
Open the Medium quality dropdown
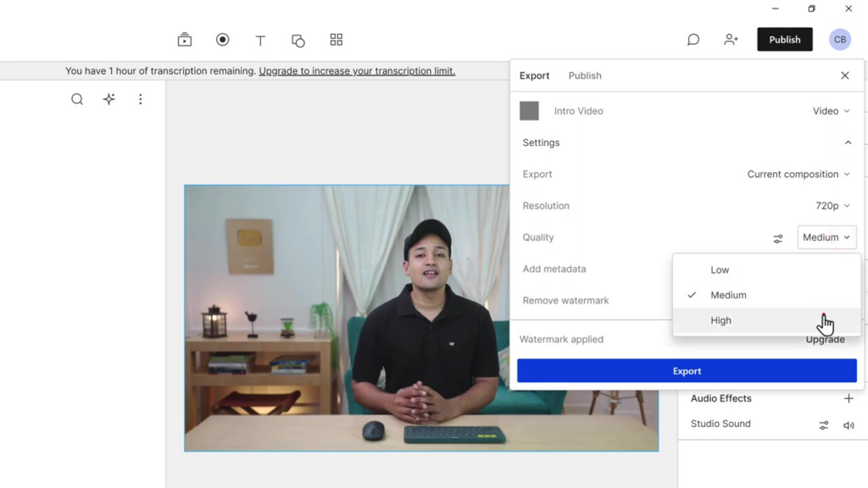(826, 237)
